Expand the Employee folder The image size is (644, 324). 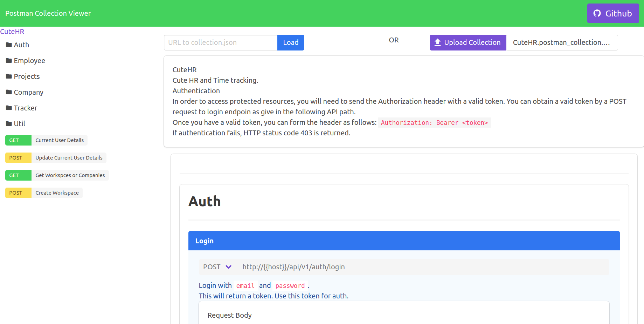point(26,61)
